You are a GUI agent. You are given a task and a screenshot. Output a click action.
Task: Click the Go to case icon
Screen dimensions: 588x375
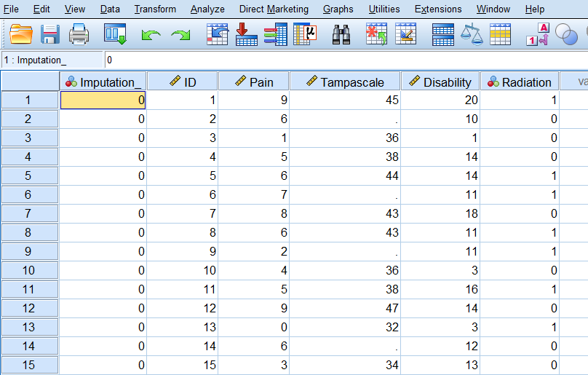point(218,34)
